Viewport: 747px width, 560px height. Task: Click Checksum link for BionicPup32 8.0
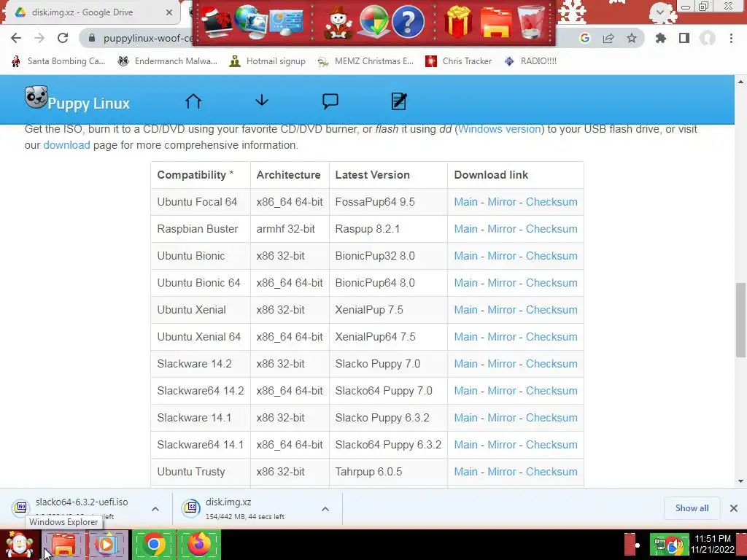tap(551, 256)
